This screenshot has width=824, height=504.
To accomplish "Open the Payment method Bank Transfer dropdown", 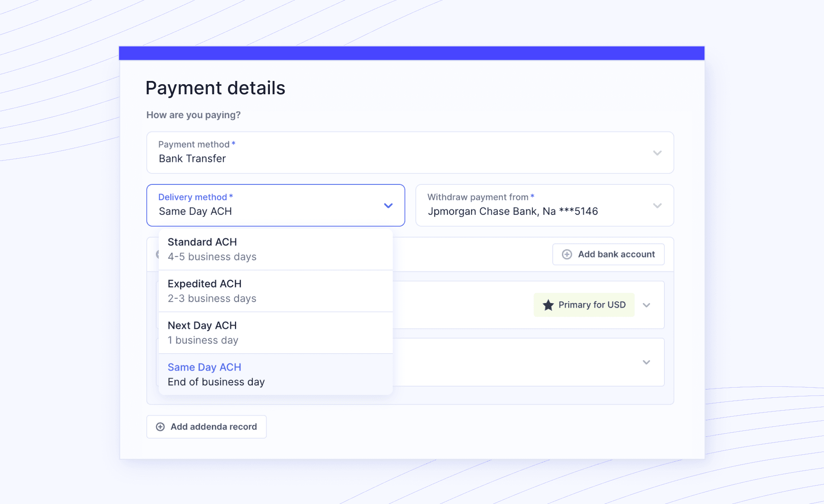I will [409, 153].
